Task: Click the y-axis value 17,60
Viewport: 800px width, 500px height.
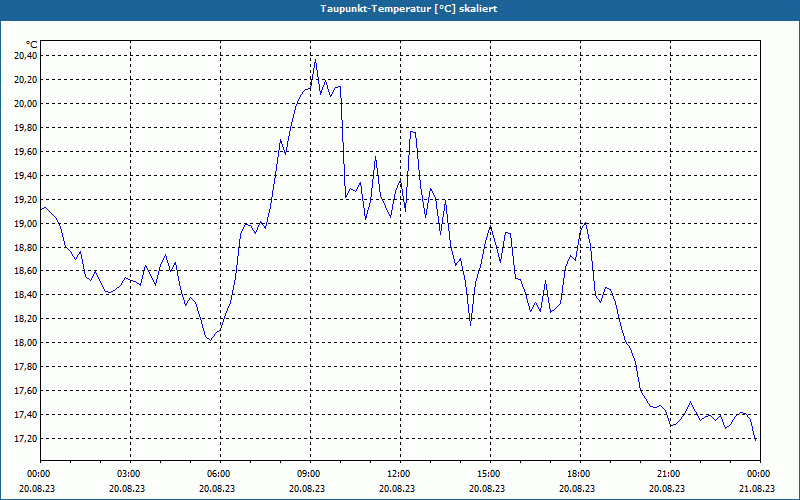Action: pos(25,391)
